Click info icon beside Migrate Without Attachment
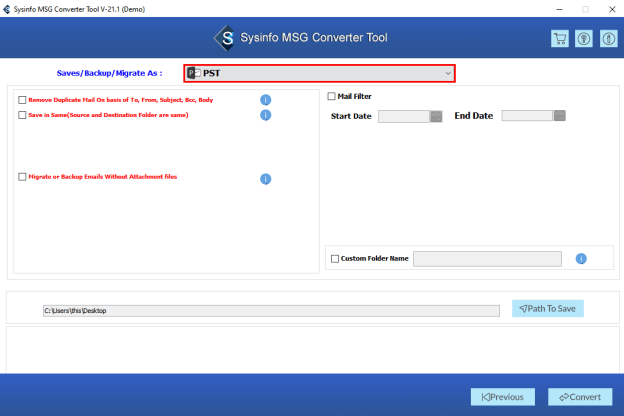Viewport: 624px width, 416px height. 265,179
